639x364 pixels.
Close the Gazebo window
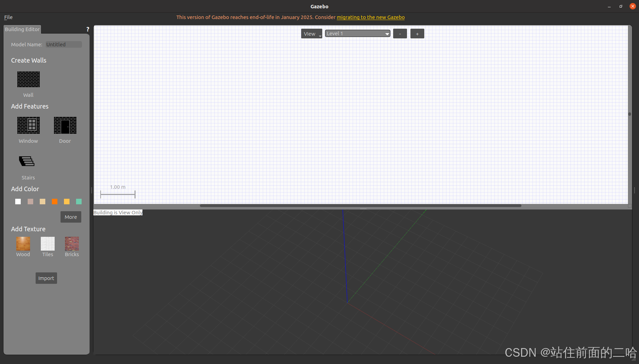[633, 6]
